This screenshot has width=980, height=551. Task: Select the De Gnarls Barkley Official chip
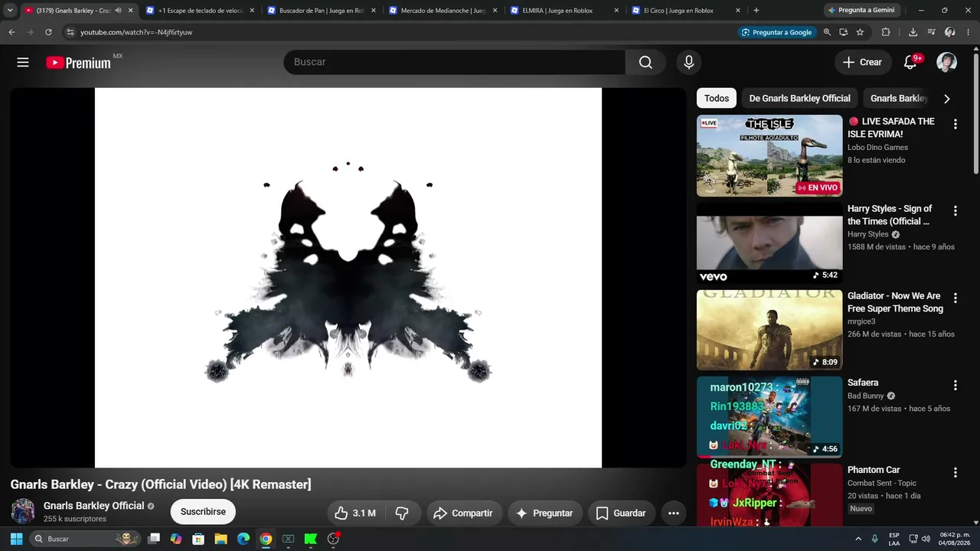[x=799, y=98]
